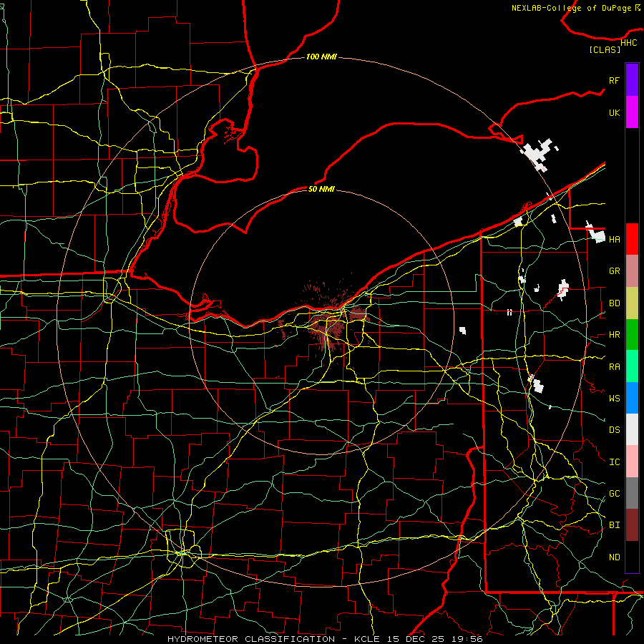This screenshot has width=644, height=644.
Task: Click the [CLAS] units label
Action: pos(605,50)
